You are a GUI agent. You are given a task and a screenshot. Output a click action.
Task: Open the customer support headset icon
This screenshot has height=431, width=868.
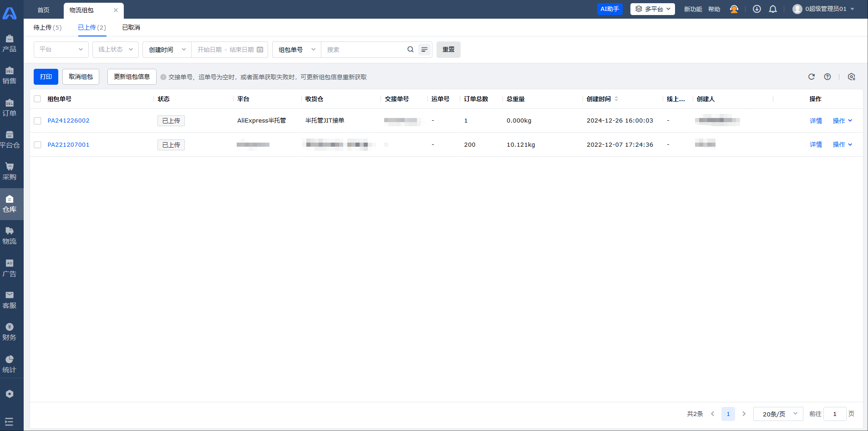[734, 9]
